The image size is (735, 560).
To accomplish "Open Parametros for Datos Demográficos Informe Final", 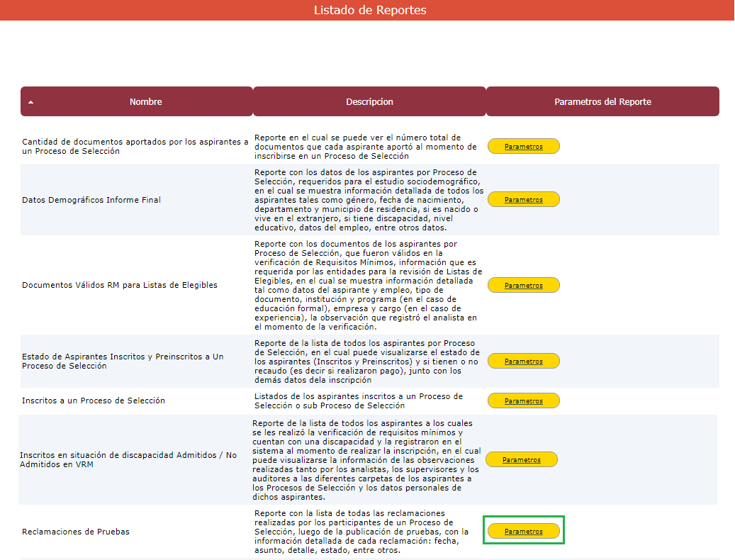I will click(x=524, y=200).
